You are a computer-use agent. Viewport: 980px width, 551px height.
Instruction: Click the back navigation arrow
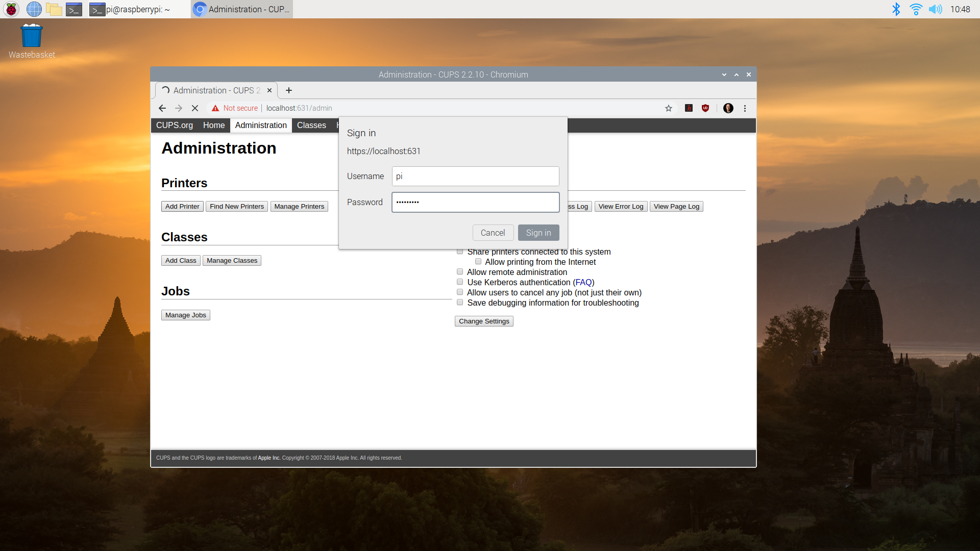click(x=162, y=108)
